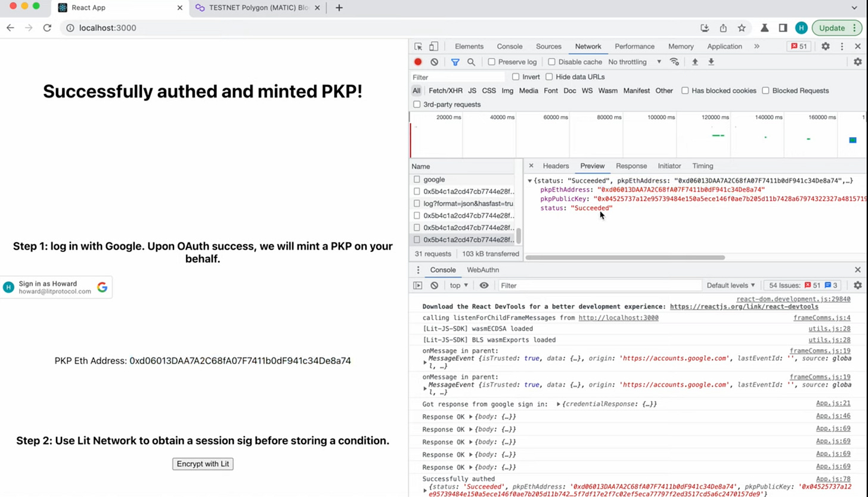Switch to the Sources tab

548,46
